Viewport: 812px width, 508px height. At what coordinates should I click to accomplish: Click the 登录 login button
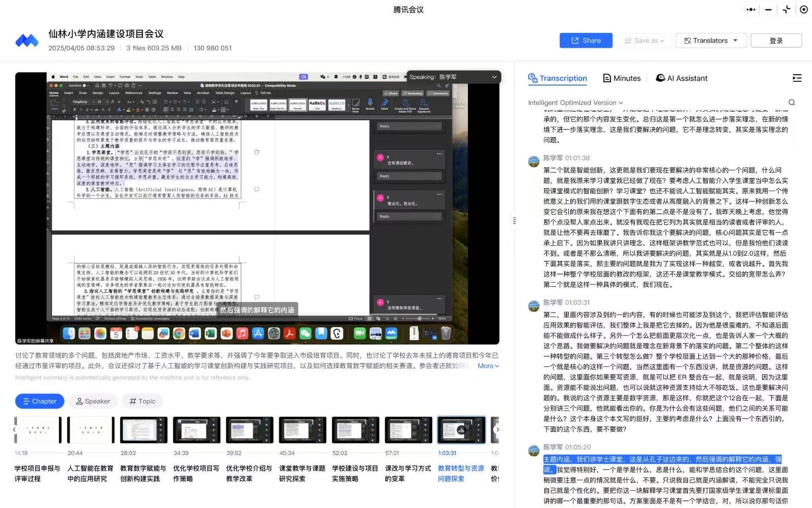(776, 41)
